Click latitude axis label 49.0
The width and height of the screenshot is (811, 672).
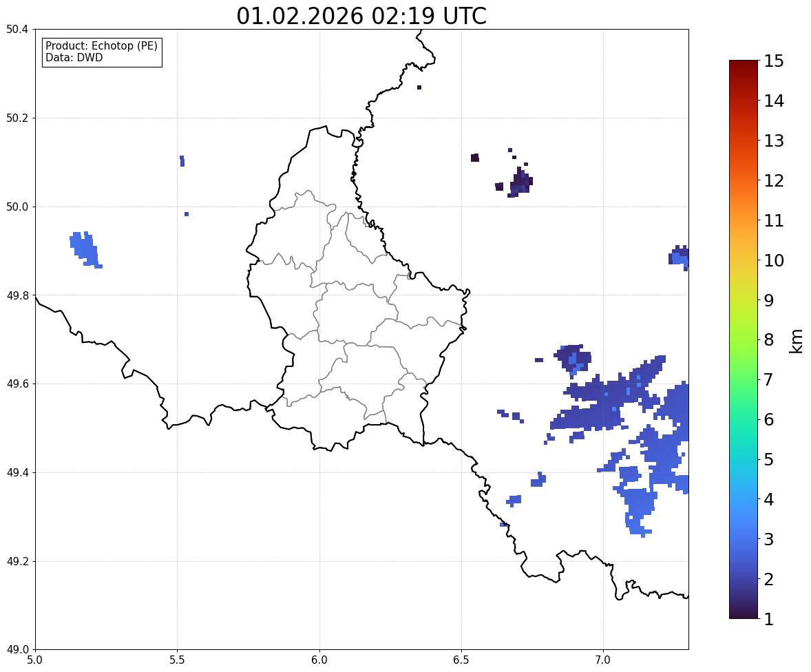(x=17, y=650)
